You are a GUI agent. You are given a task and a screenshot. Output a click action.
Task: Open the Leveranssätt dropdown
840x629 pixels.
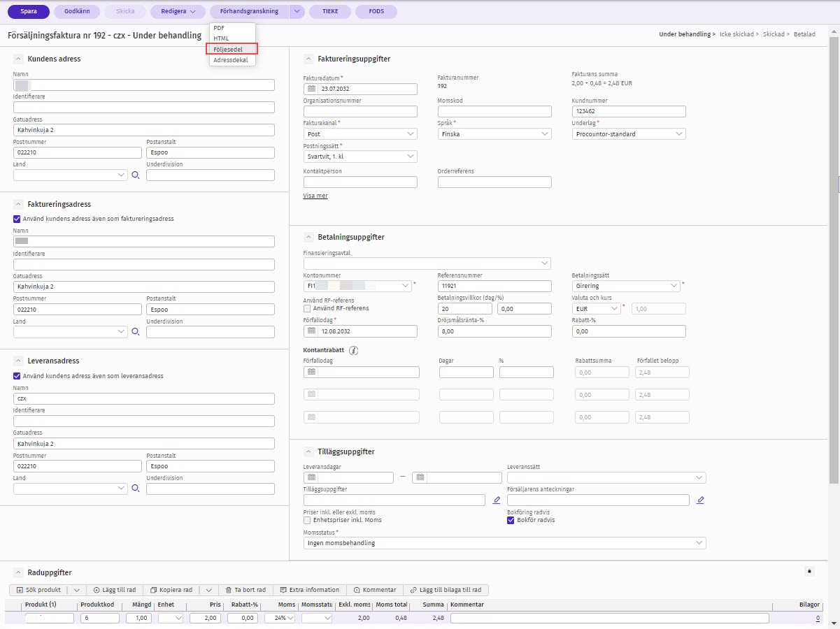[606, 478]
